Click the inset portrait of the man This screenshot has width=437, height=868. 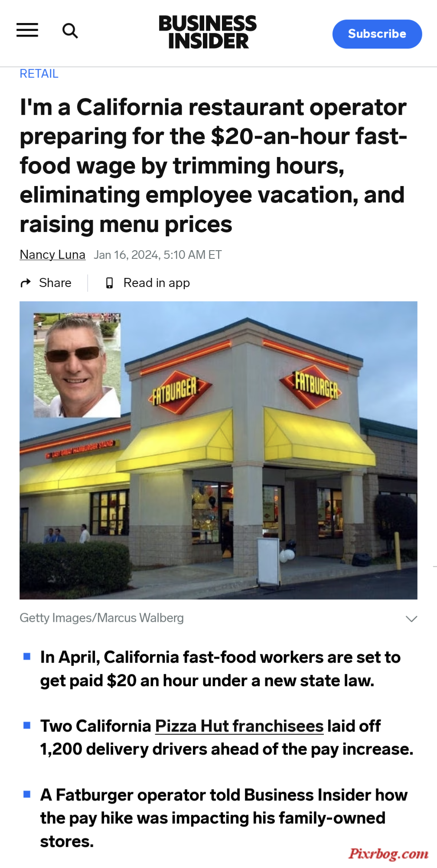click(x=77, y=365)
